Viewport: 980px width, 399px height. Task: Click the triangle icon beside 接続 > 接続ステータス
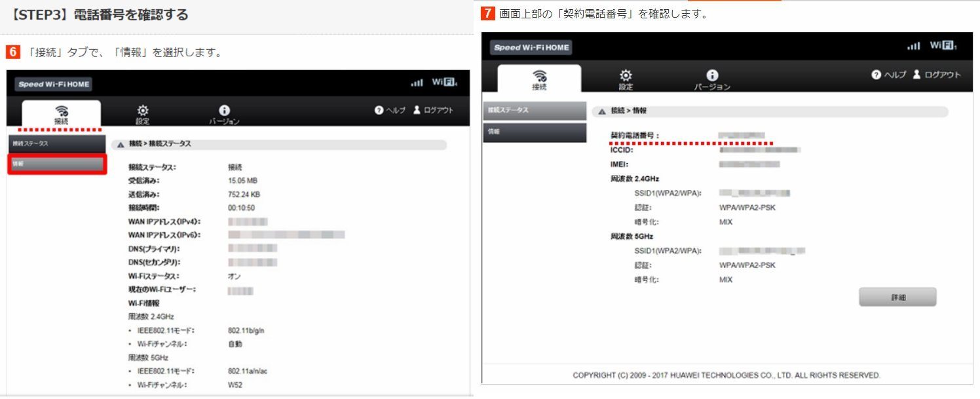coord(120,145)
